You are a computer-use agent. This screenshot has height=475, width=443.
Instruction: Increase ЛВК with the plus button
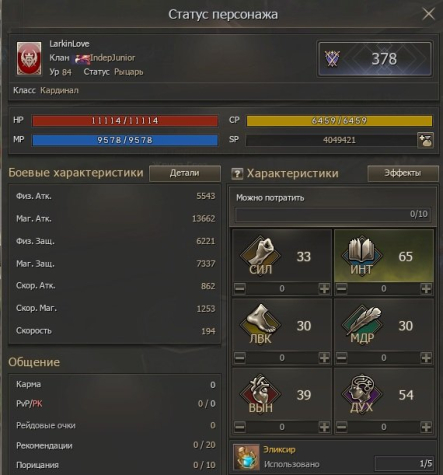(324, 358)
